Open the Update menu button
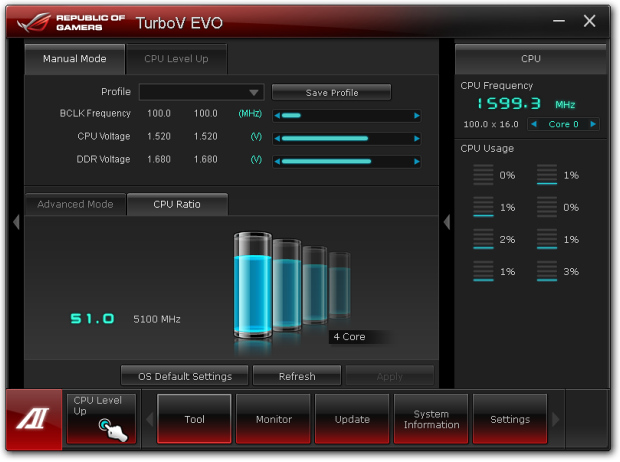The height and width of the screenshot is (462, 620). pyautogui.click(x=352, y=419)
